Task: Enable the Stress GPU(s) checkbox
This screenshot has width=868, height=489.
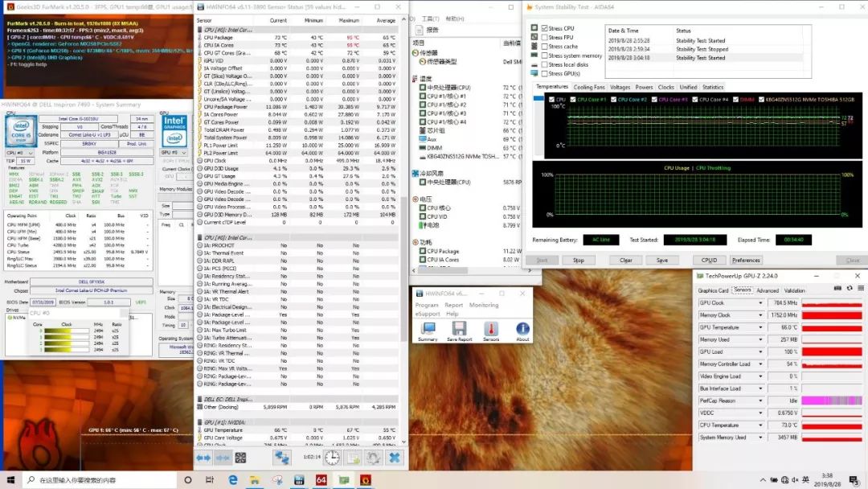Action: (x=544, y=73)
